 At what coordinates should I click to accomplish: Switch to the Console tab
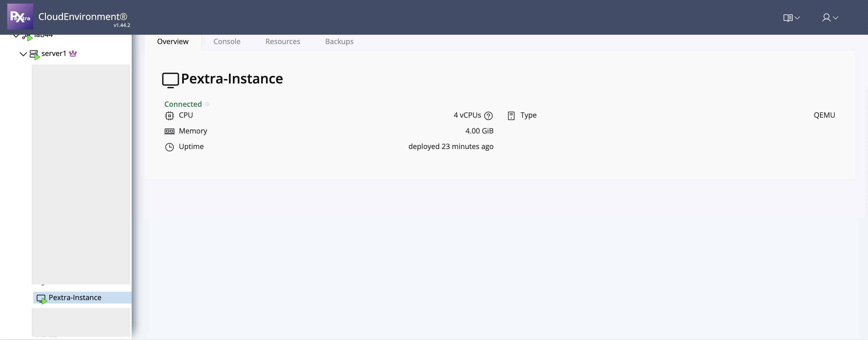226,41
